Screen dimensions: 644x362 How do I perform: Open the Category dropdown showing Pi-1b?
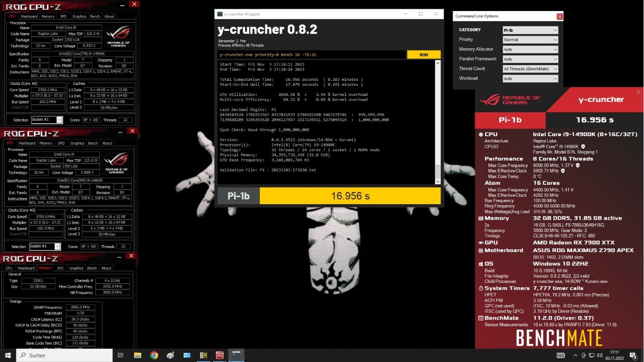coord(530,30)
